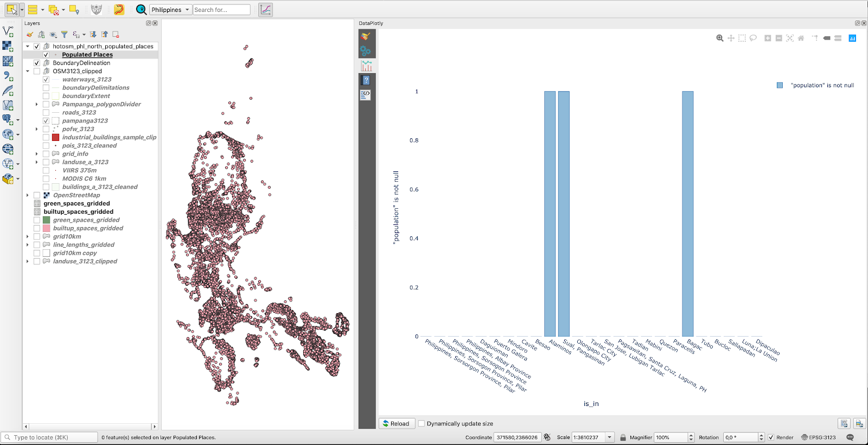868x445 pixels.
Task: Uncheck the waterways_3123 layer checkbox
Action: click(46, 80)
